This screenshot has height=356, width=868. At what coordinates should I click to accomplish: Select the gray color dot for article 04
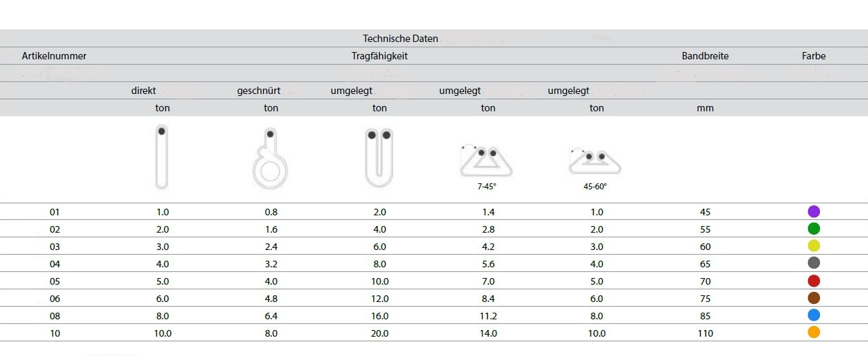[813, 264]
